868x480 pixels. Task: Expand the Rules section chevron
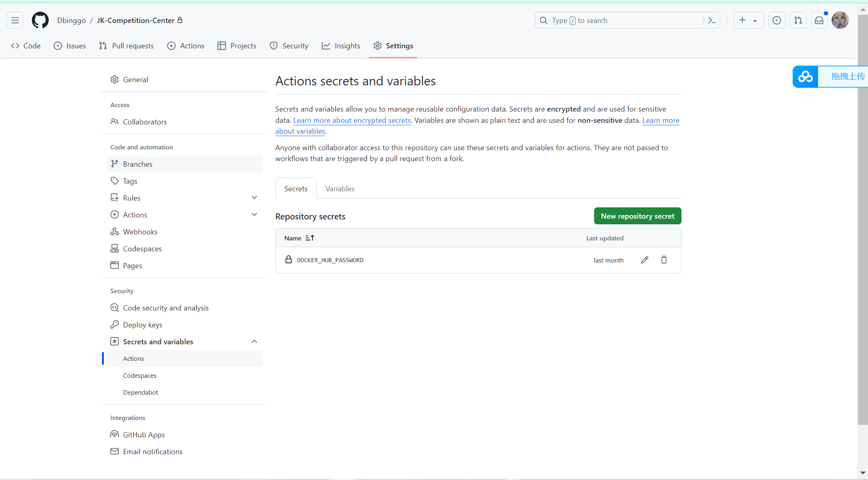[254, 197]
